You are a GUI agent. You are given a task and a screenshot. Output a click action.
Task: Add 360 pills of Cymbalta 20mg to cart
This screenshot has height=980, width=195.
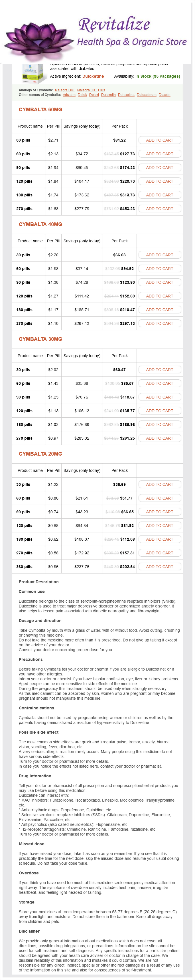click(x=159, y=566)
